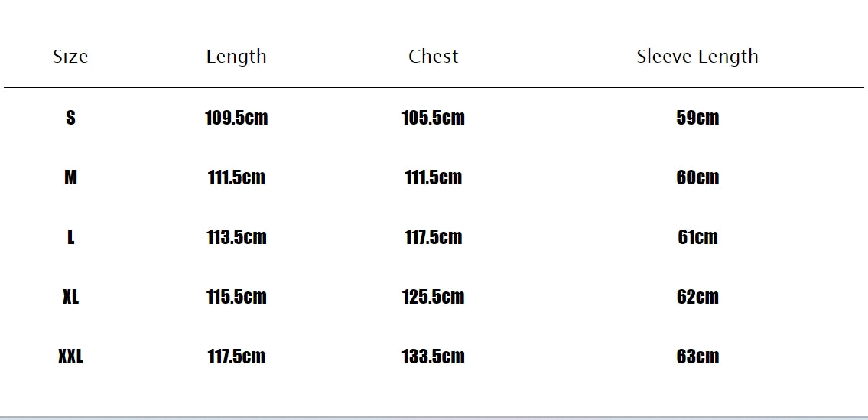Click the Size column header
The width and height of the screenshot is (868, 420).
70,57
